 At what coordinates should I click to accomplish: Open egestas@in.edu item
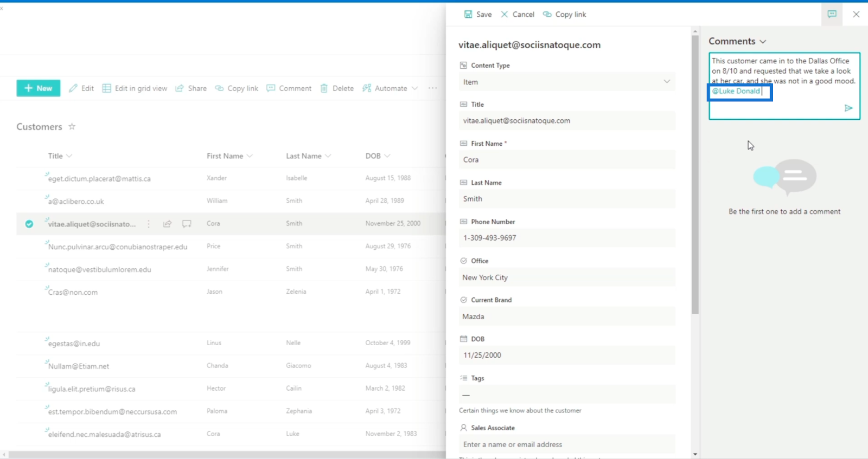(x=74, y=344)
